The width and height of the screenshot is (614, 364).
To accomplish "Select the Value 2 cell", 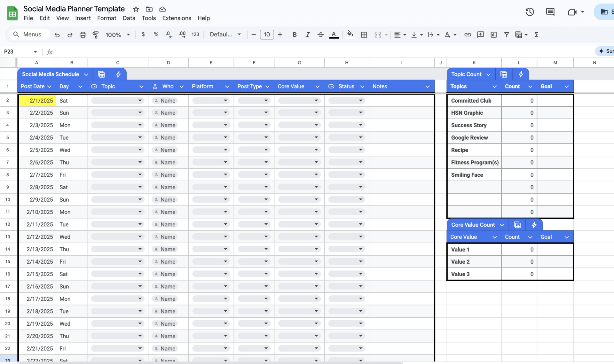I will [474, 262].
